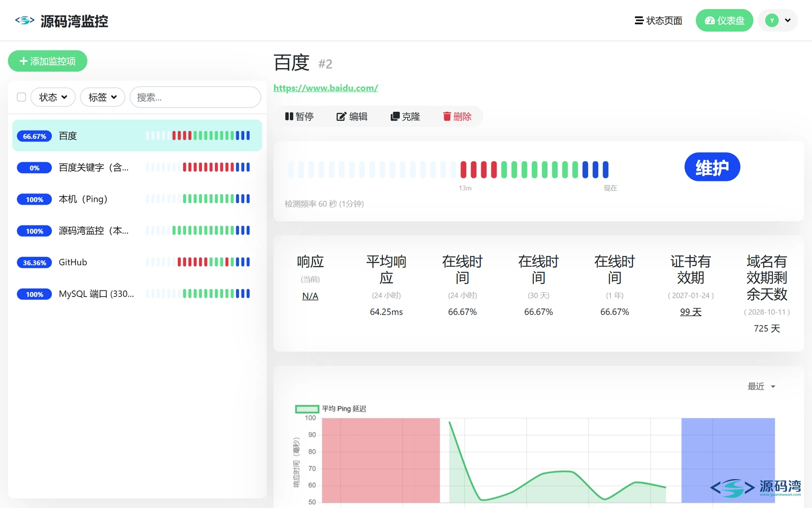Click the 源码湾监控 logo icon
The height and width of the screenshot is (508, 812).
(24, 21)
